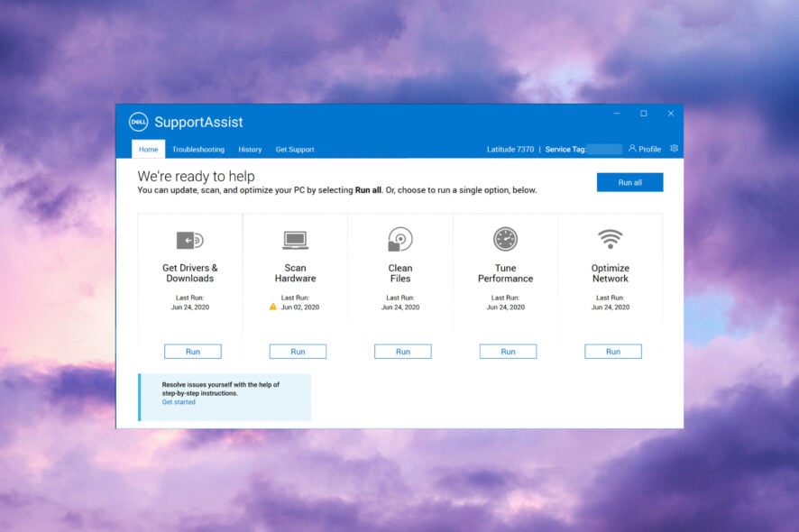Open the settings gear in the header
The height and width of the screenshot is (532, 799).
tap(675, 148)
